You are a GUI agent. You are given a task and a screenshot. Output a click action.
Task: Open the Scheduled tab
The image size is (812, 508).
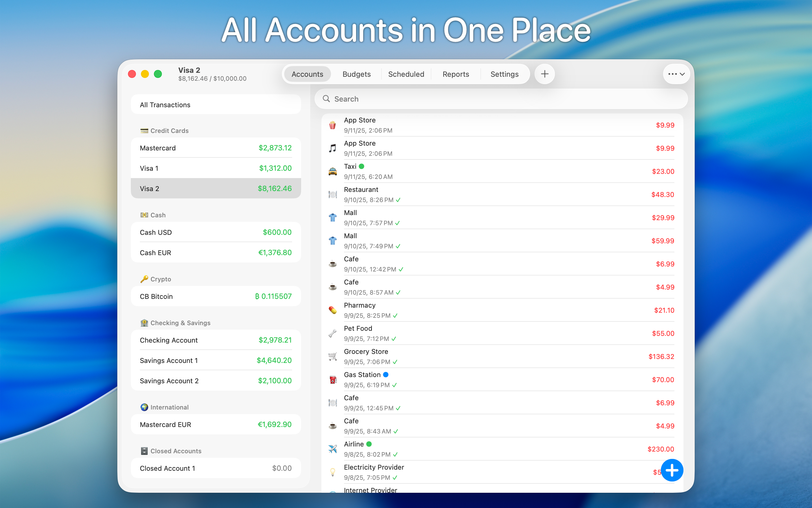(406, 74)
